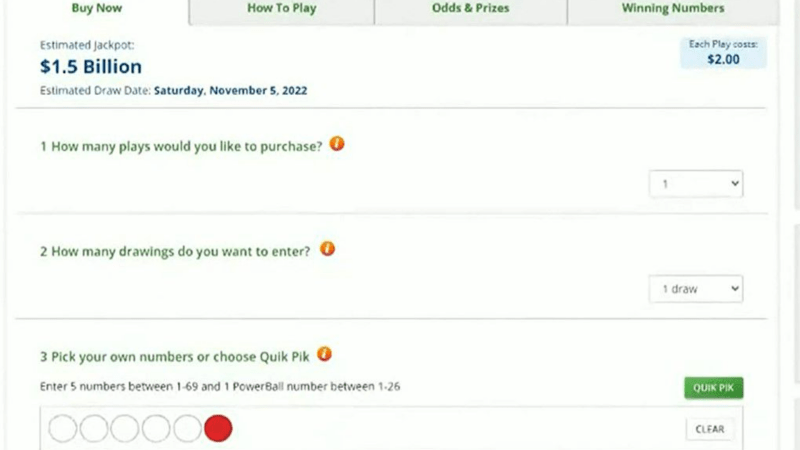
Task: Click the green QUIK PIK button
Action: 713,388
